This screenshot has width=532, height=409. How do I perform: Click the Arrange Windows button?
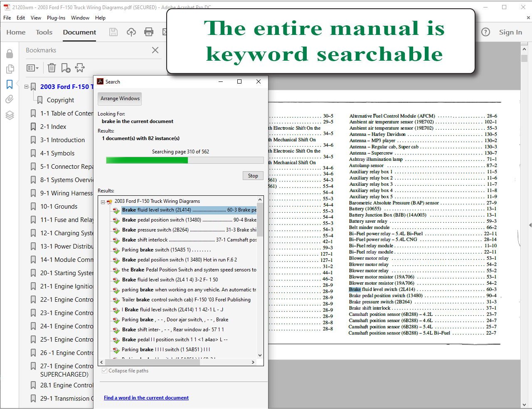click(x=120, y=99)
